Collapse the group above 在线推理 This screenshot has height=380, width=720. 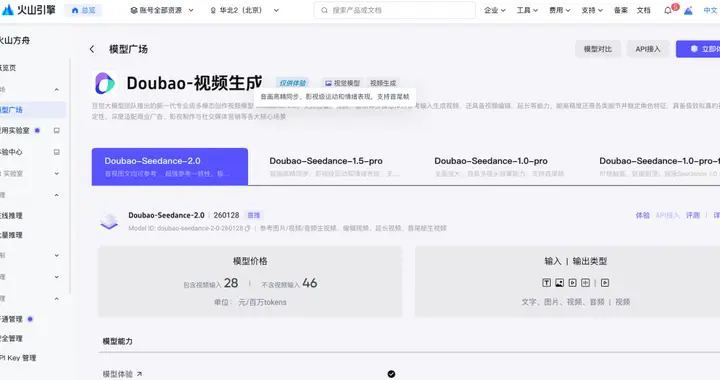(x=56, y=195)
